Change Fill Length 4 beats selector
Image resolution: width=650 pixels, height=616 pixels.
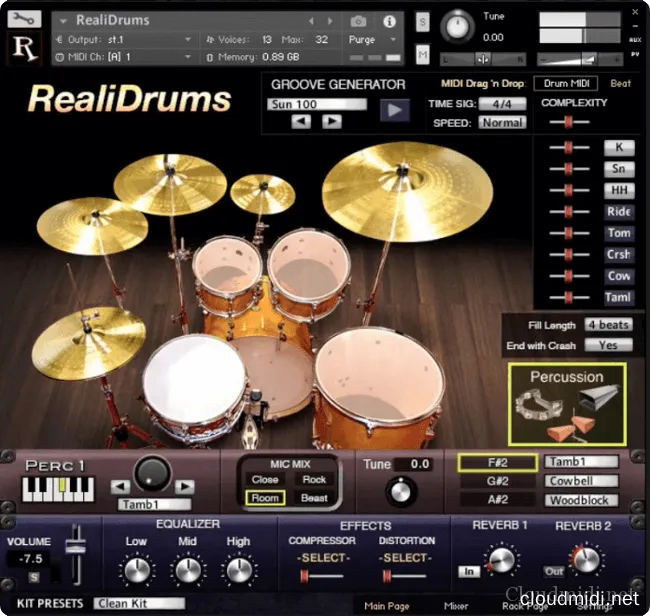(609, 325)
